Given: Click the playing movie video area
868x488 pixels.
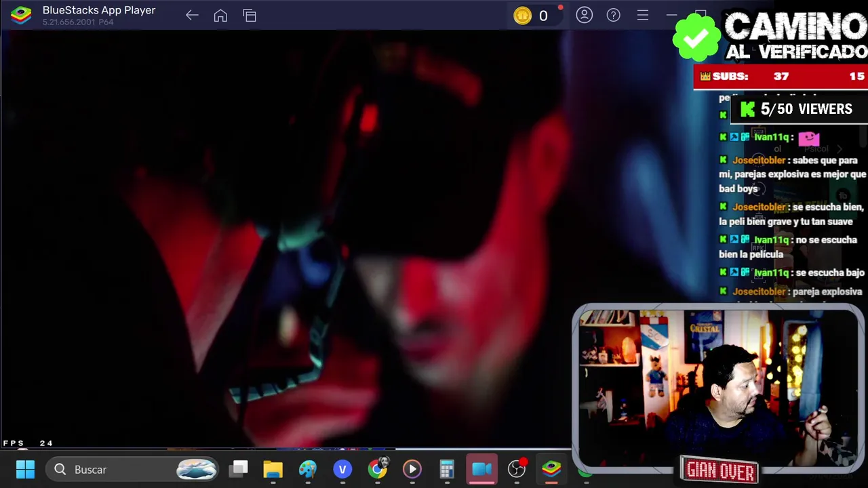Looking at the screenshot, I should point(285,237).
